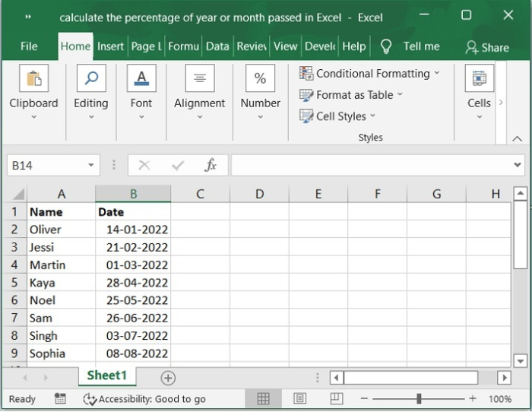Image resolution: width=532 pixels, height=412 pixels.
Task: Click the Tell me lightbulb icon
Action: coord(386,46)
